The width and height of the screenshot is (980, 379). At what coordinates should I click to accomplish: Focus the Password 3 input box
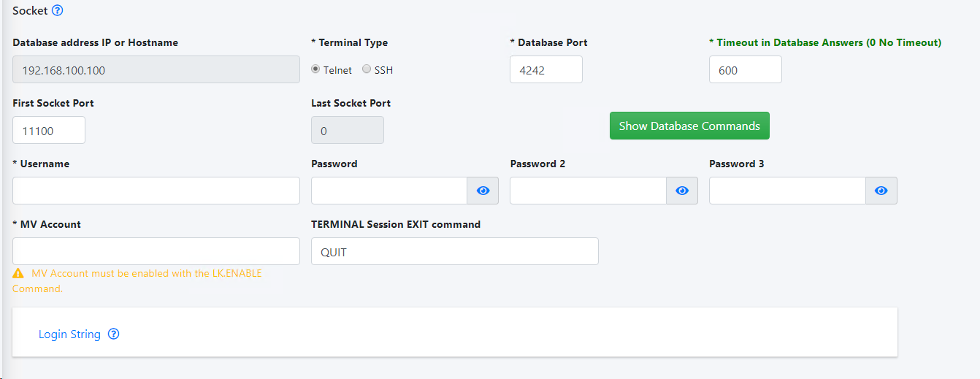787,191
